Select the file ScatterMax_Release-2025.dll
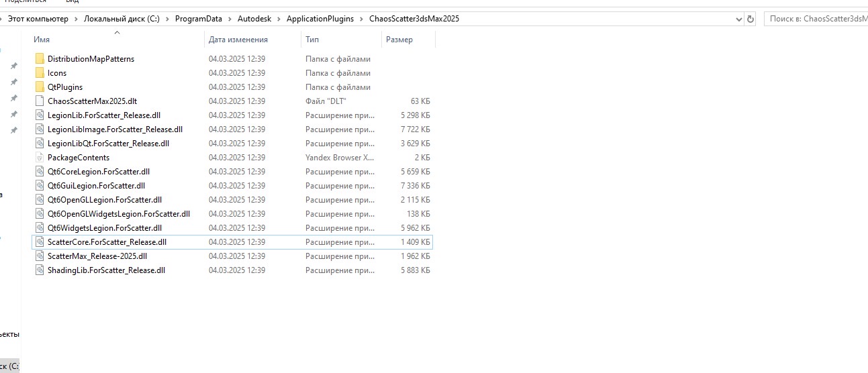 point(97,256)
